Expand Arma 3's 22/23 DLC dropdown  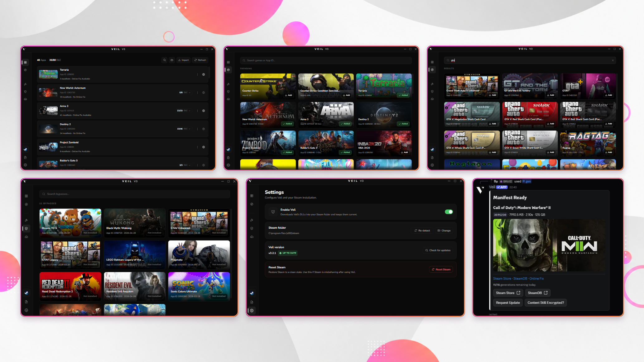pyautogui.click(x=184, y=111)
